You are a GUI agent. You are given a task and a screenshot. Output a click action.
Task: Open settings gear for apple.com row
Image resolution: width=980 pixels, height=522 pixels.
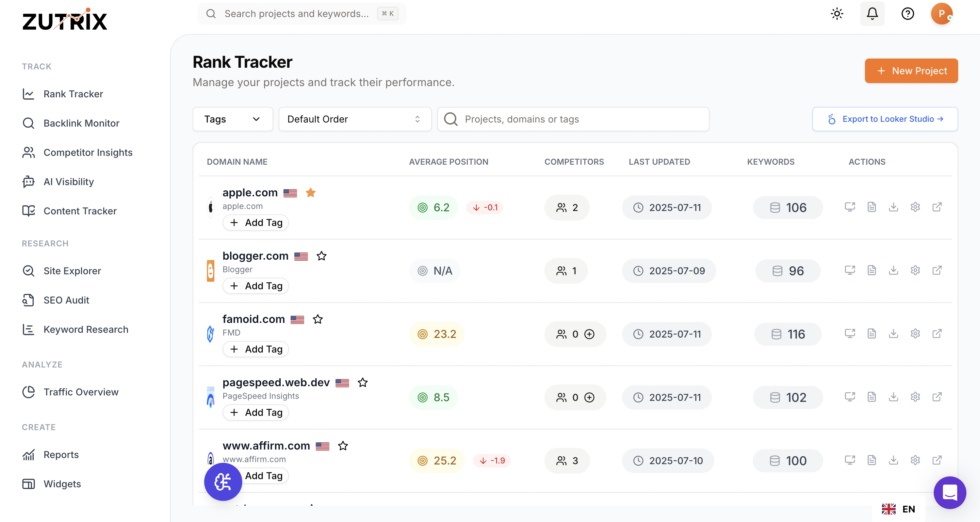click(x=915, y=207)
